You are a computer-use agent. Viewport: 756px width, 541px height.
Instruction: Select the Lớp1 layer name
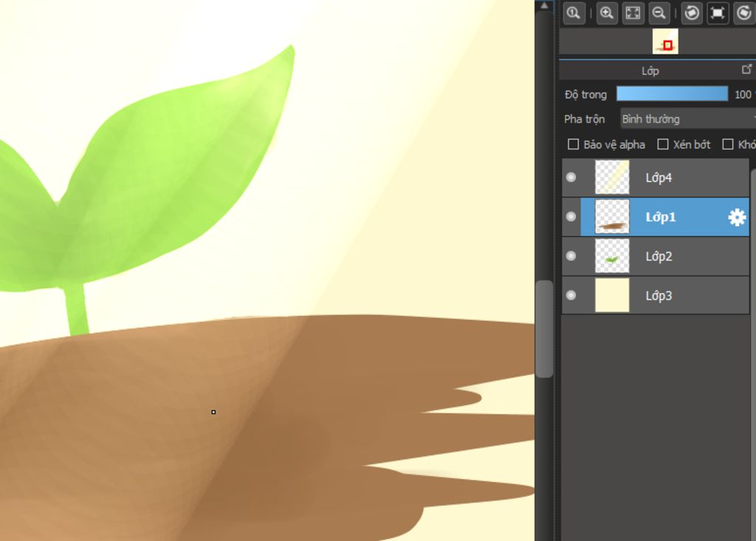[x=661, y=218]
